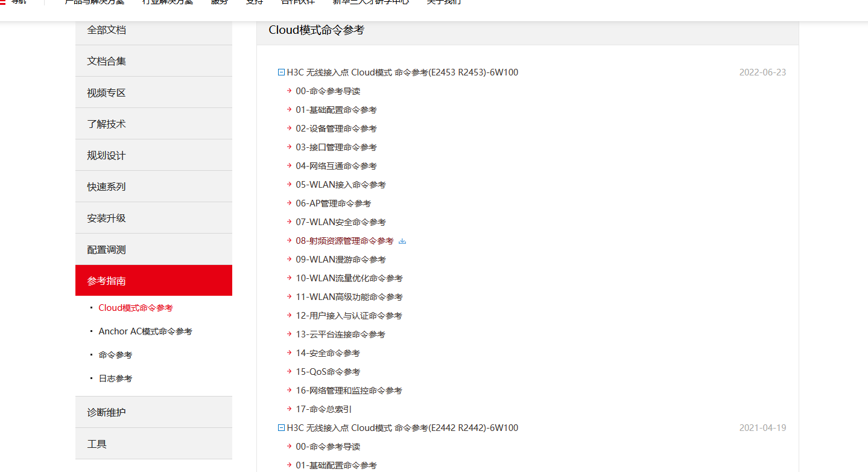Click the 2022-06-23 date text

click(762, 72)
